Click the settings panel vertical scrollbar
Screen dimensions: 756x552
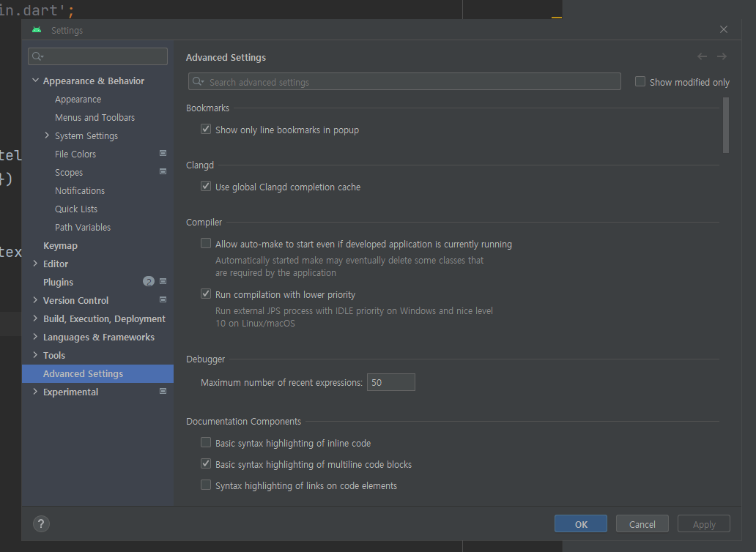(x=726, y=125)
